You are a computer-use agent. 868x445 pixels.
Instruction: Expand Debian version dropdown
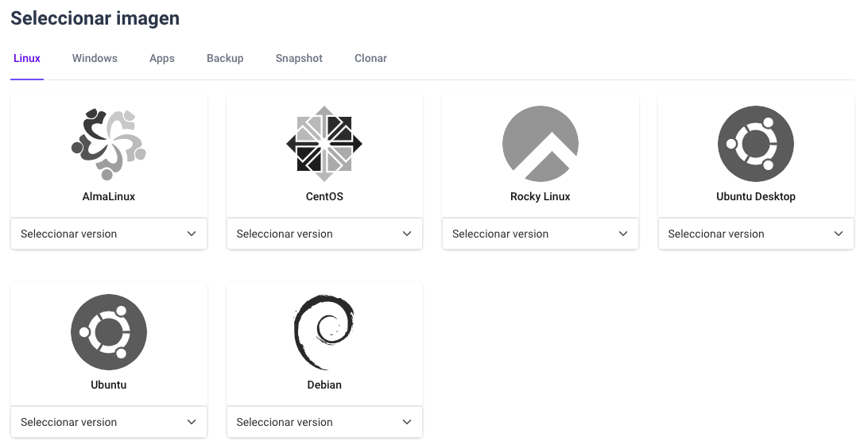[x=324, y=422]
